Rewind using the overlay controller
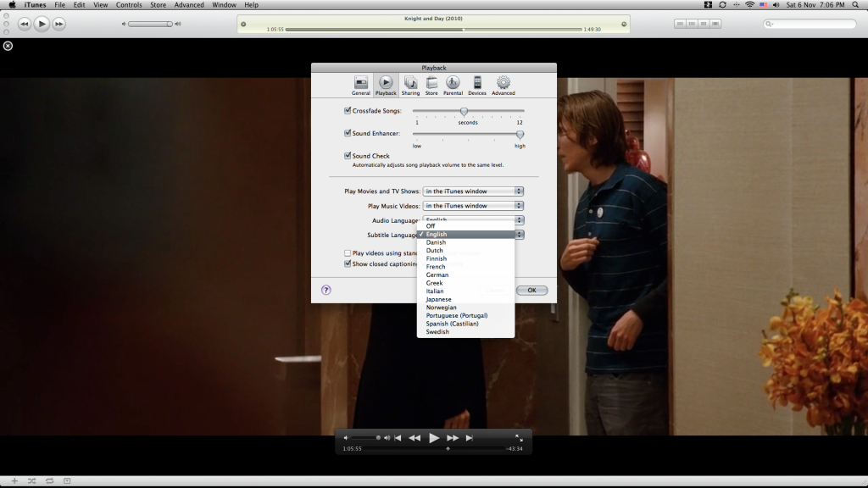Screen dimensions: 868x488 point(415,438)
